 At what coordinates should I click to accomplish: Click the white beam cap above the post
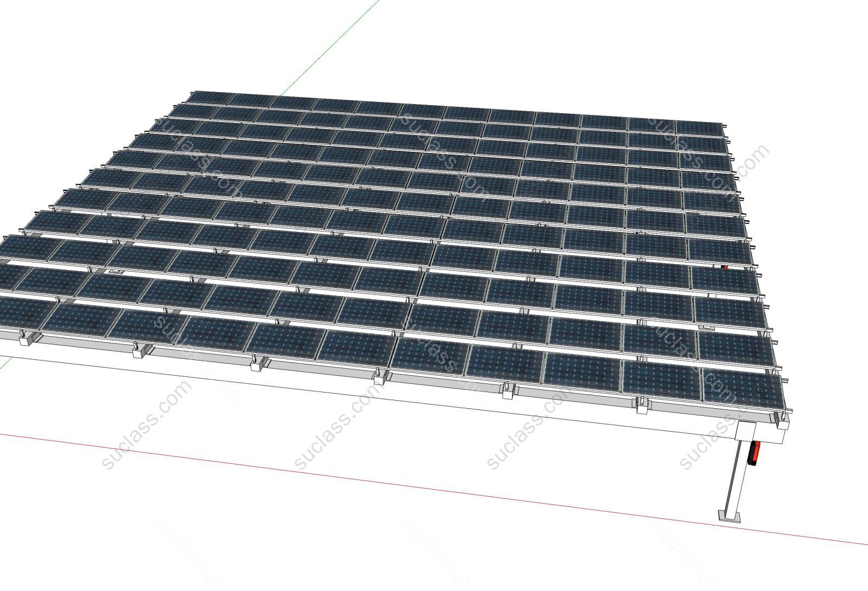pyautogui.click(x=745, y=432)
